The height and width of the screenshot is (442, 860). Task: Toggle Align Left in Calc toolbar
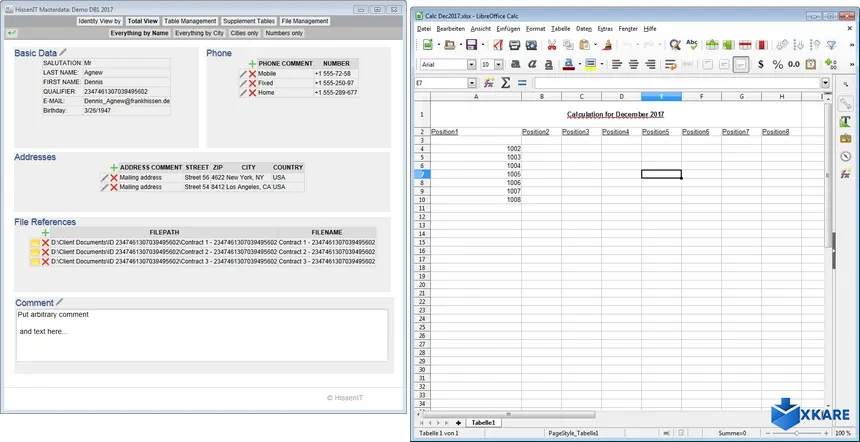click(617, 64)
